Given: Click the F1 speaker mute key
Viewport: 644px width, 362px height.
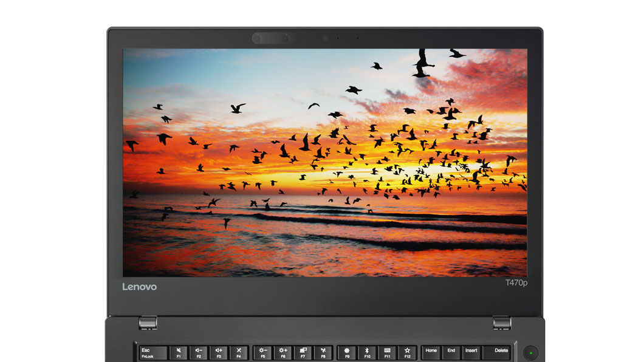Looking at the screenshot, I should coord(179,353).
